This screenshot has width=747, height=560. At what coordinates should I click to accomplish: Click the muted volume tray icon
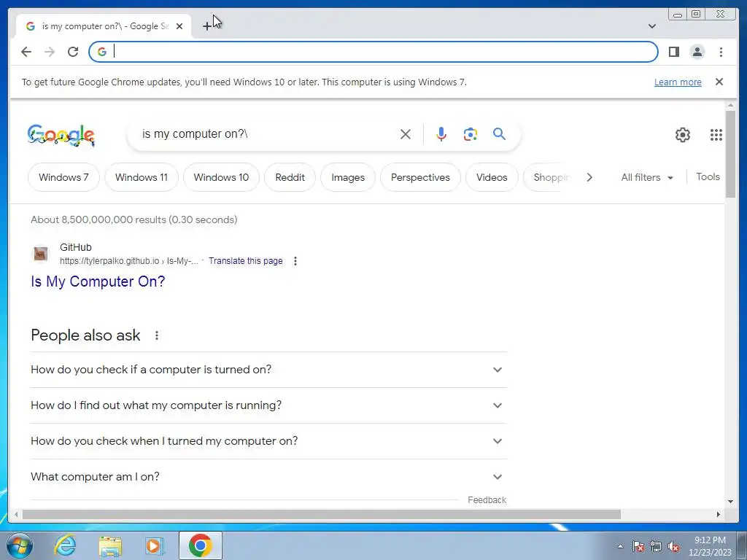673,546
